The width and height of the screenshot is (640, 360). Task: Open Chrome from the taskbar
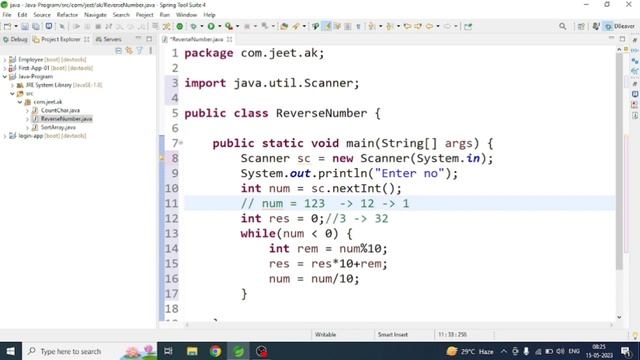[216, 351]
